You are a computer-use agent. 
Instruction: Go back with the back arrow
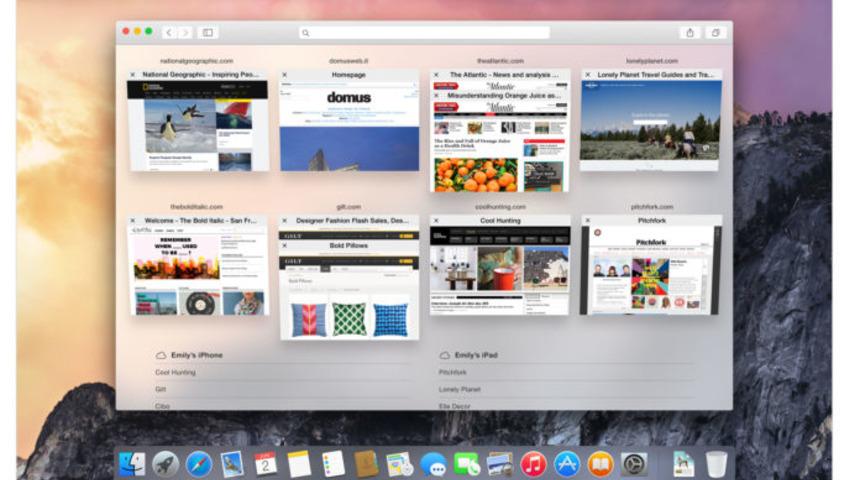coord(169,33)
